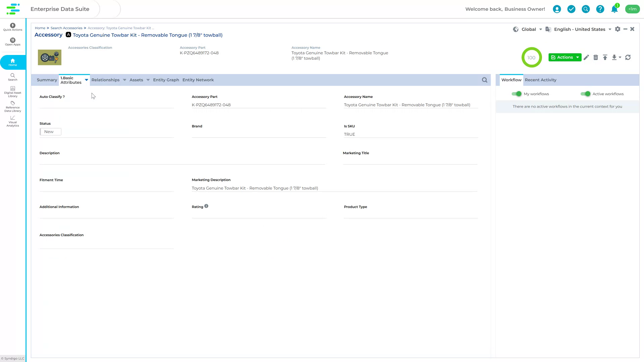Click the Home breadcrumb link
644x362 pixels.
[x=40, y=28]
